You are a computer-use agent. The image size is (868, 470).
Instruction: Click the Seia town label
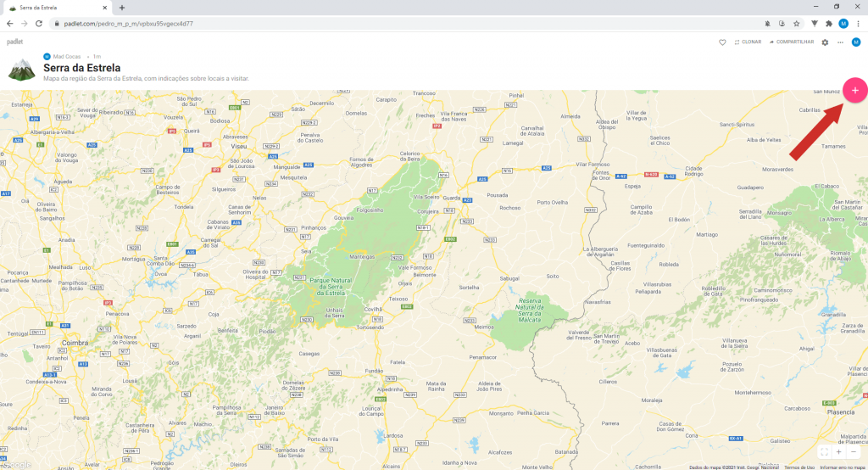click(305, 251)
